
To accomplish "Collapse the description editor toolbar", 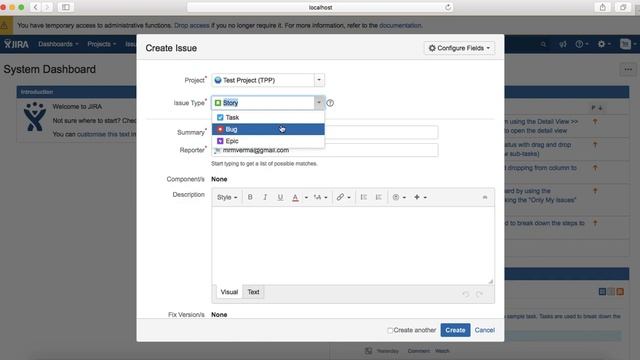I will [485, 197].
